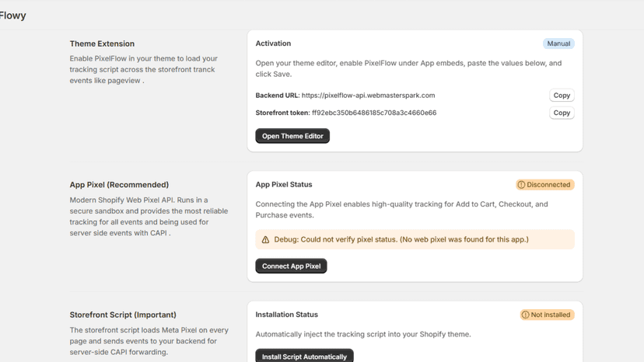This screenshot has width=644, height=362.
Task: Click the alert icon in Not installed badge
Action: click(525, 315)
